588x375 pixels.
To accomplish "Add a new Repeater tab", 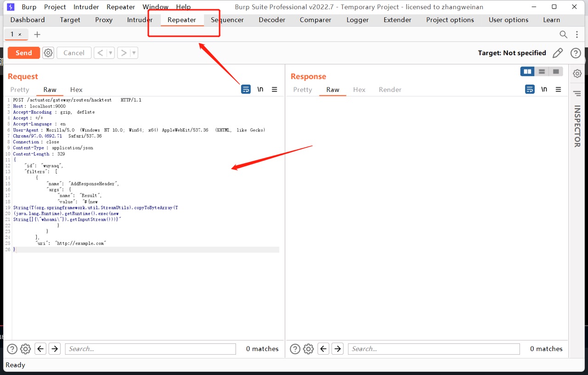I will [x=37, y=34].
